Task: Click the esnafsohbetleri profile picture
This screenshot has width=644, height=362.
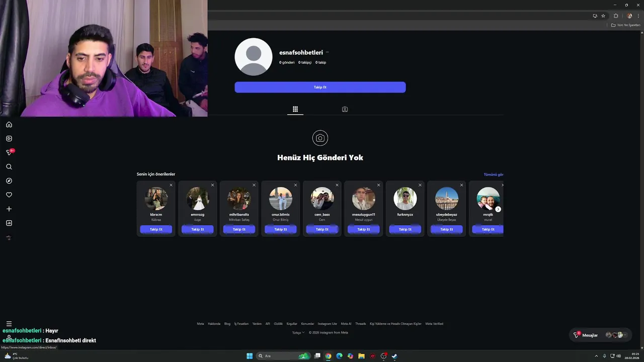Action: pos(254,57)
